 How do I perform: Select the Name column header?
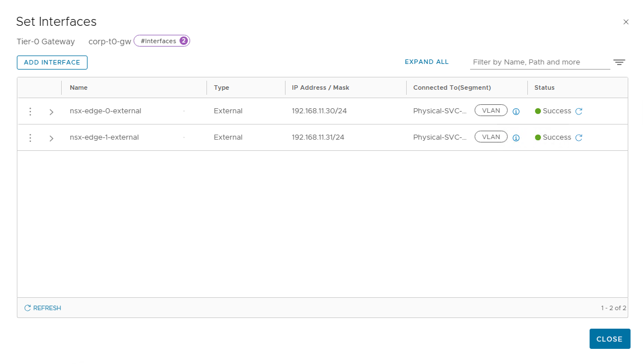click(x=79, y=87)
